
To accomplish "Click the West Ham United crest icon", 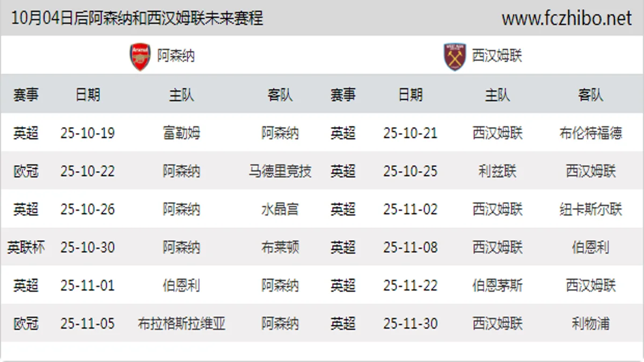I will (x=455, y=56).
